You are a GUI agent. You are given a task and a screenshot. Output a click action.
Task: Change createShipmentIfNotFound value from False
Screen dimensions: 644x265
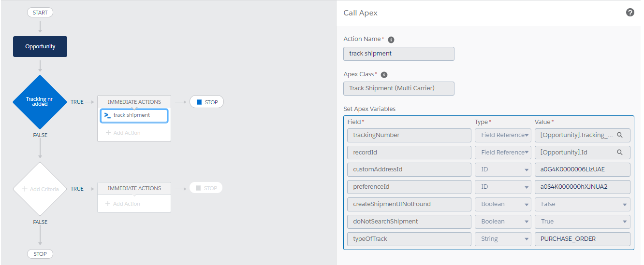click(x=582, y=204)
